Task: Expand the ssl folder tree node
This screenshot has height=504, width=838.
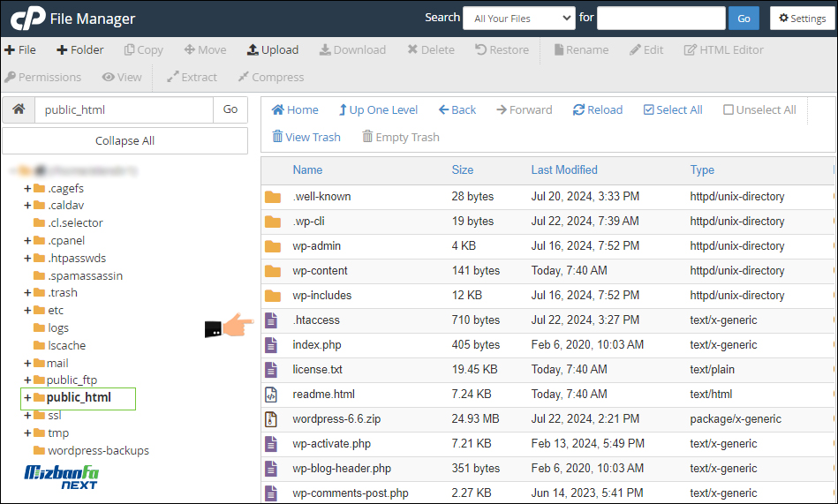Action: (x=27, y=415)
